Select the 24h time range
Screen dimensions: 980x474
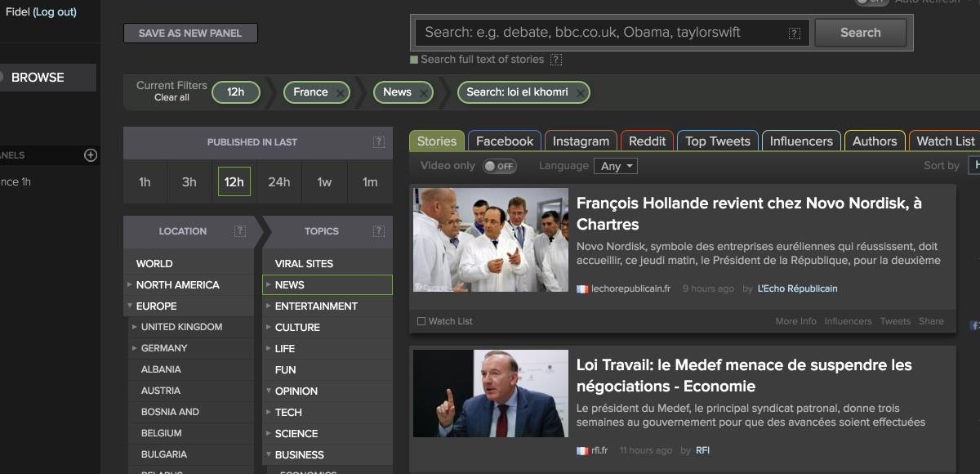click(279, 181)
